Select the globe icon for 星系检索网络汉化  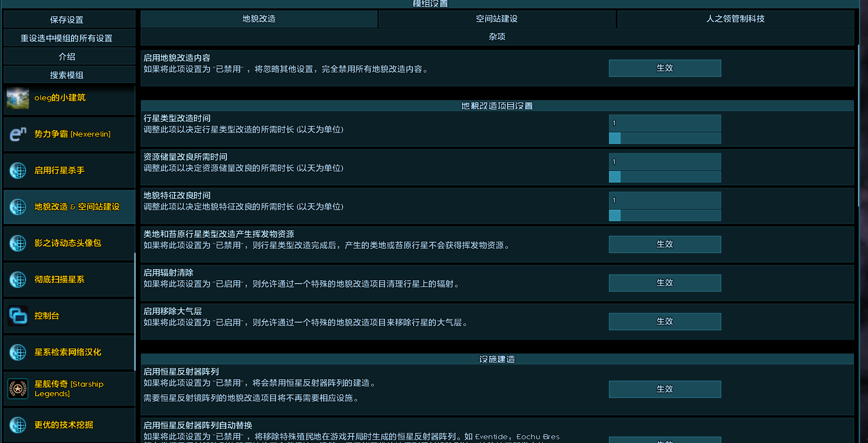(18, 352)
